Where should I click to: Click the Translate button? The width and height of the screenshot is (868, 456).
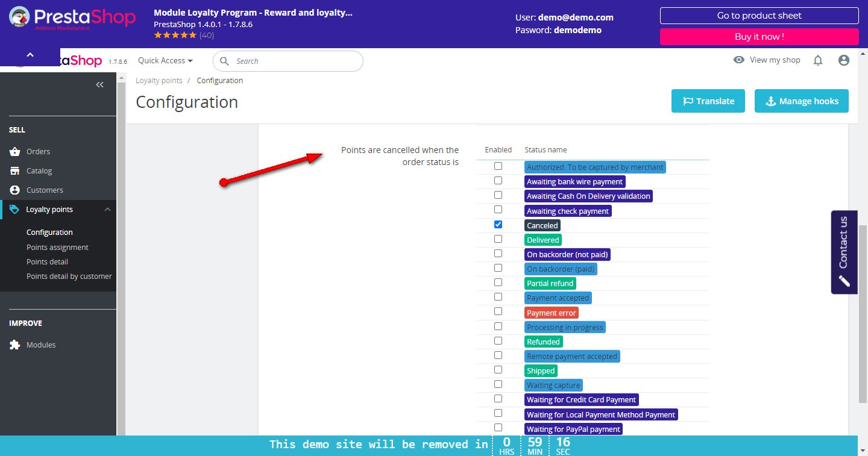coord(708,101)
